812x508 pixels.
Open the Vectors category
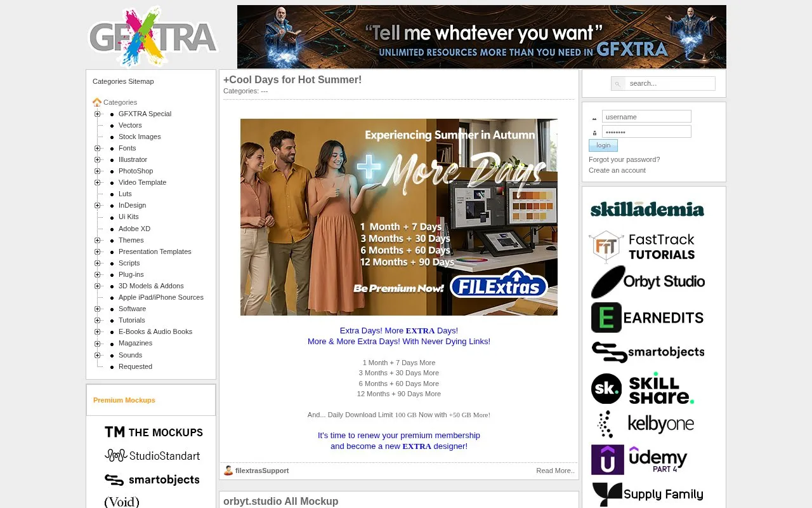[130, 125]
